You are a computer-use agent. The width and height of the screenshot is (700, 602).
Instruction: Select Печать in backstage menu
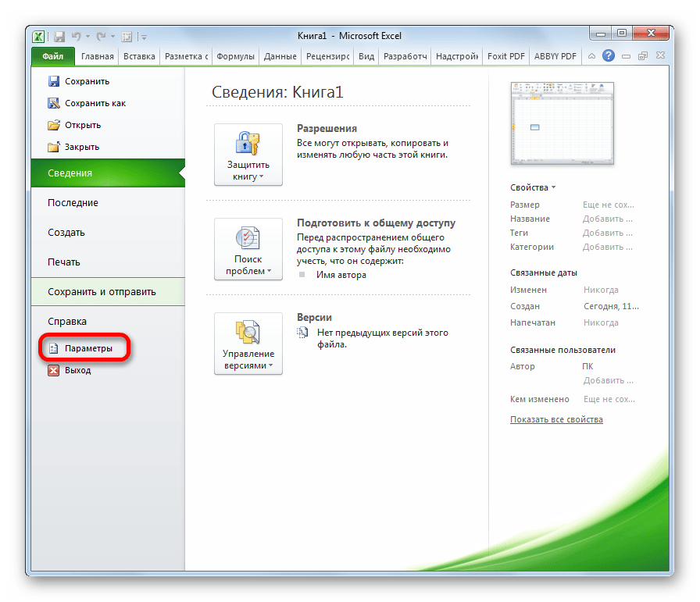point(108,262)
